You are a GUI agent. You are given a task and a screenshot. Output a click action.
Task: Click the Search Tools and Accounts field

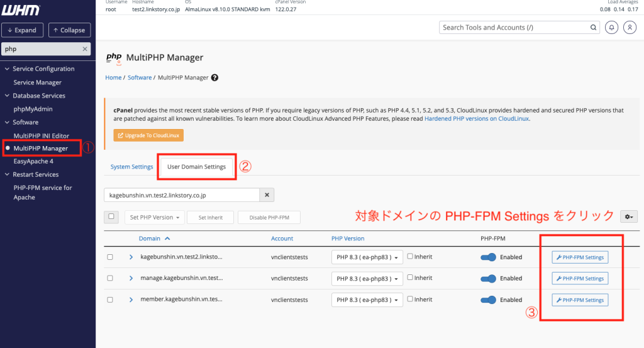point(513,28)
